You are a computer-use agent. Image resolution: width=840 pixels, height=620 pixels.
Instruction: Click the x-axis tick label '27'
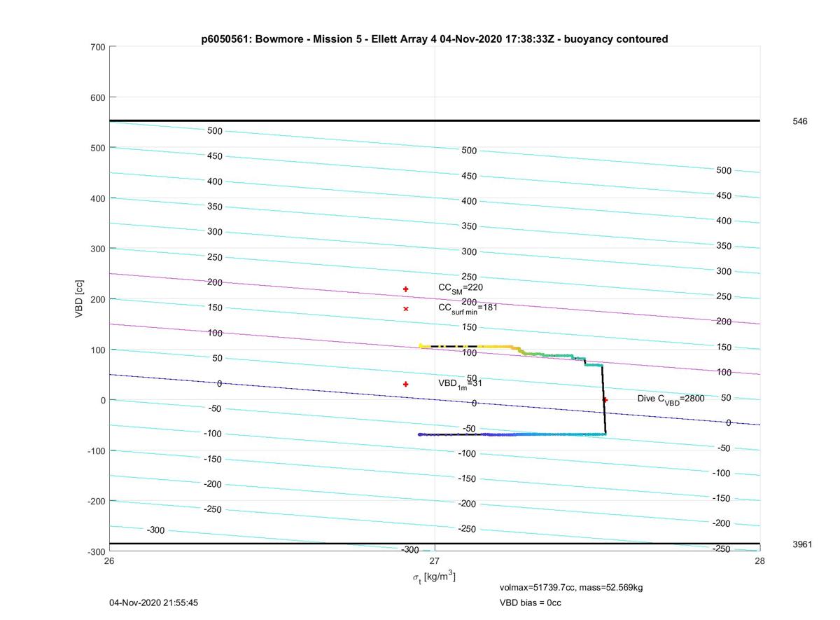pyautogui.click(x=435, y=560)
